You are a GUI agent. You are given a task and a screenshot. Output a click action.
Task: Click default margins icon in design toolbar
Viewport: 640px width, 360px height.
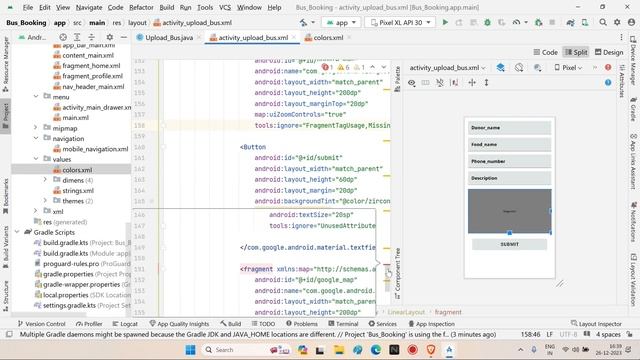point(454,82)
